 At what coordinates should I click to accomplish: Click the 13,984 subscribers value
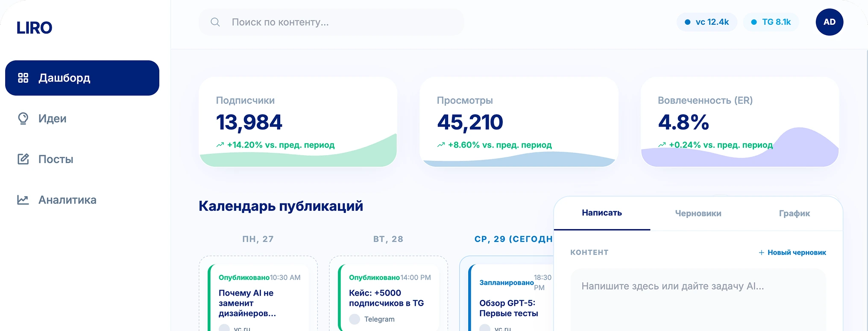click(x=249, y=122)
